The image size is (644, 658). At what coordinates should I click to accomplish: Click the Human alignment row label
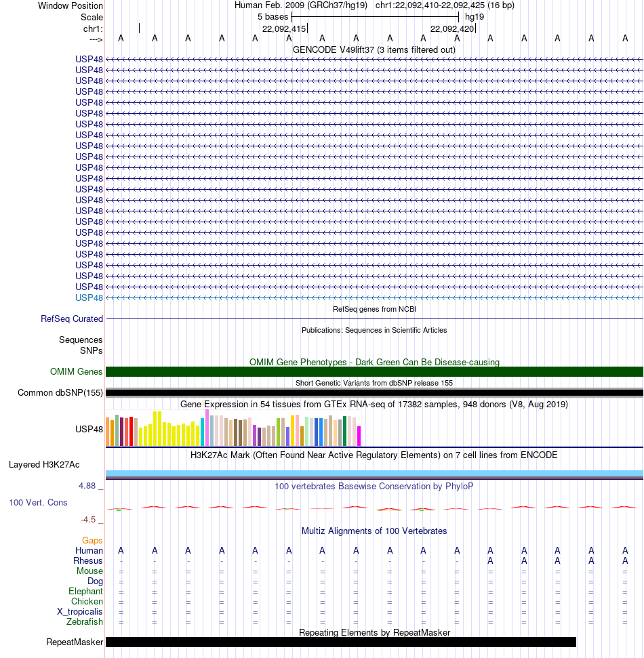(89, 550)
